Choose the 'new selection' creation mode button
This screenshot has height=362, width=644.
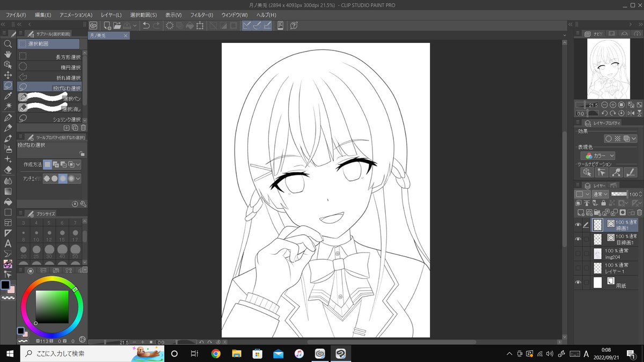47,164
